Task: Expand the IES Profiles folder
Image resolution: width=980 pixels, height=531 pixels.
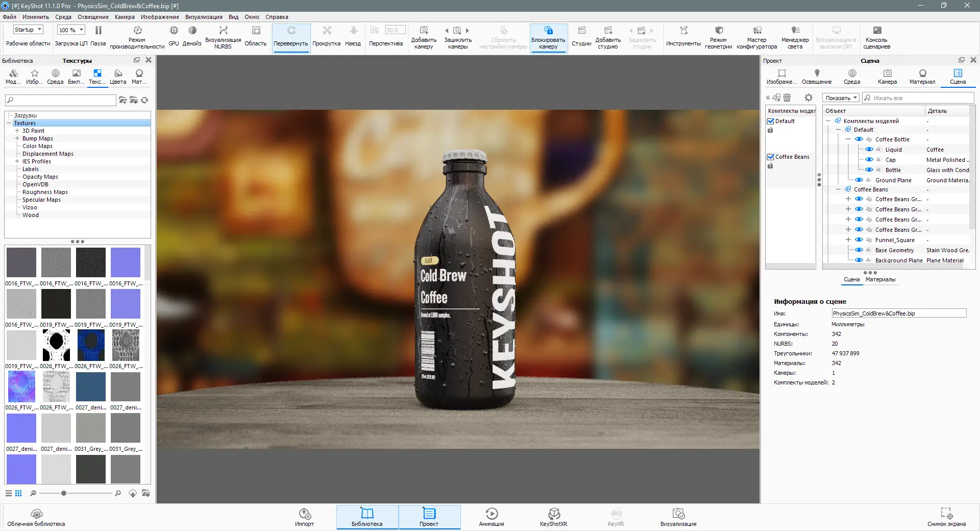Action: [x=17, y=161]
